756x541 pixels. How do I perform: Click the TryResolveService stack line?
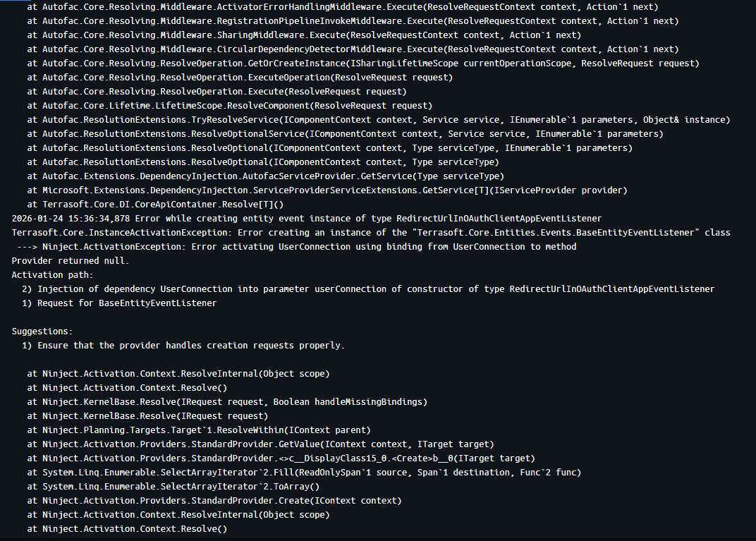379,120
